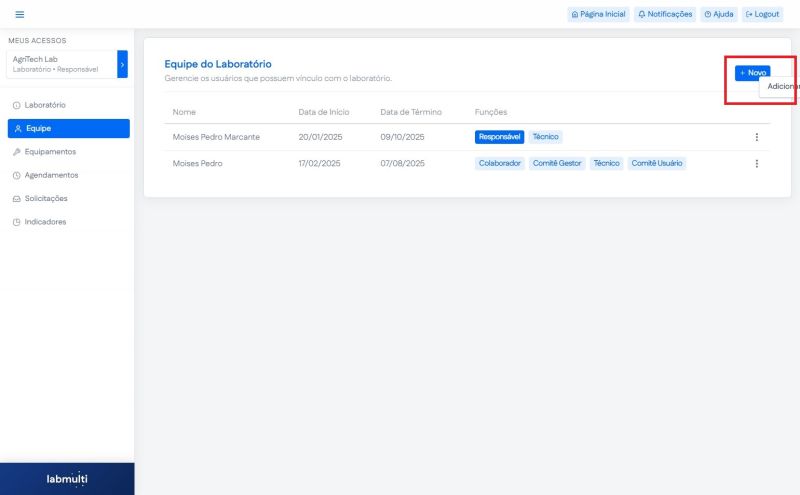Open Indicadores in the sidebar
The height and width of the screenshot is (495, 800).
(x=45, y=222)
